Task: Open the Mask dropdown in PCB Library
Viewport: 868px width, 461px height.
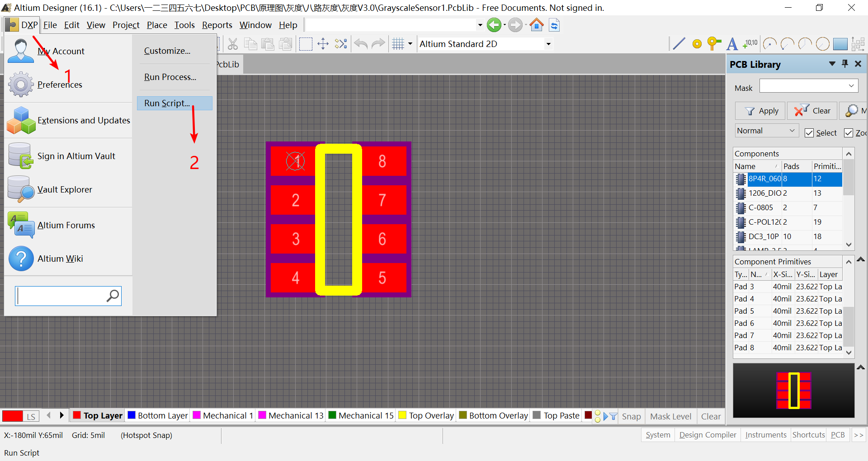Action: (x=851, y=85)
